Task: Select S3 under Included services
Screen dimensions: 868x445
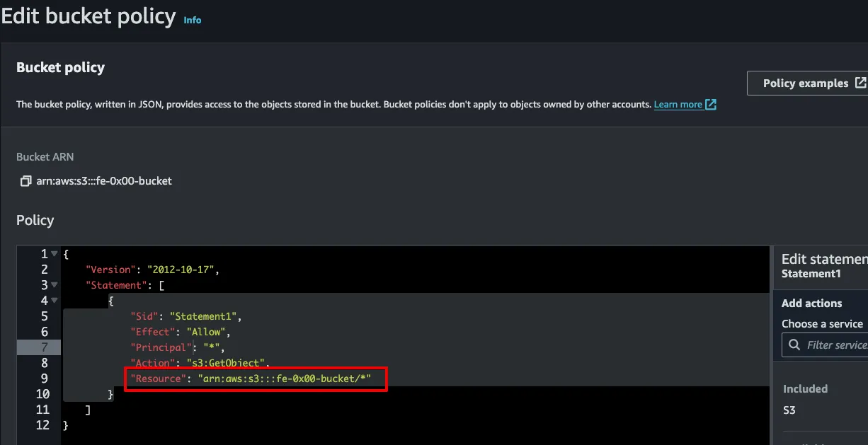Action: 789,410
